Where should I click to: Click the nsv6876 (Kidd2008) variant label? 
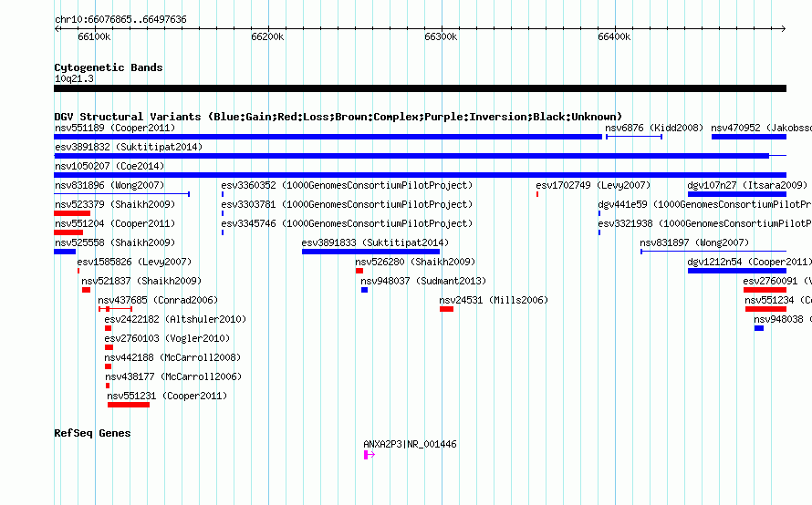pos(654,128)
